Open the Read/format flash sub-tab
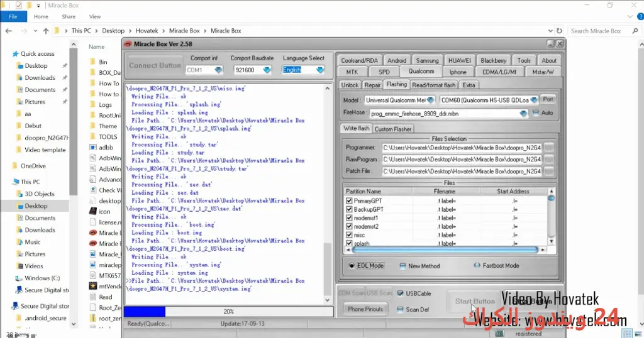 434,85
